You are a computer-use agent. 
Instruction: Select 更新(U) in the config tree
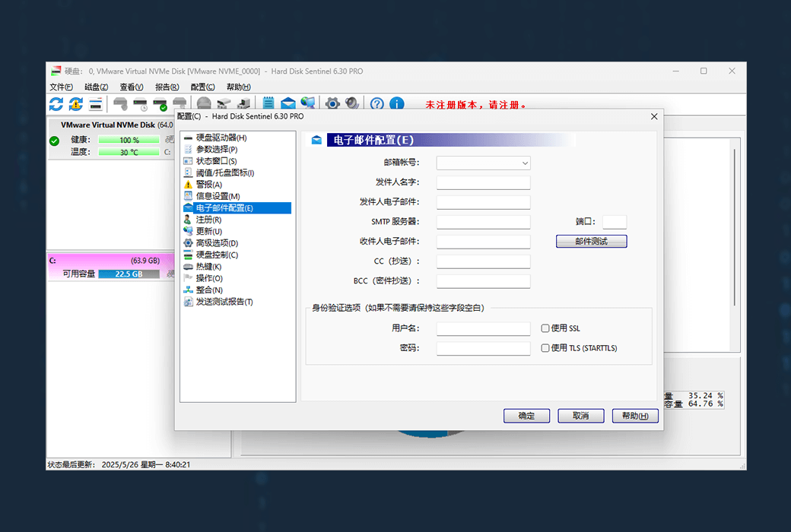click(x=209, y=232)
